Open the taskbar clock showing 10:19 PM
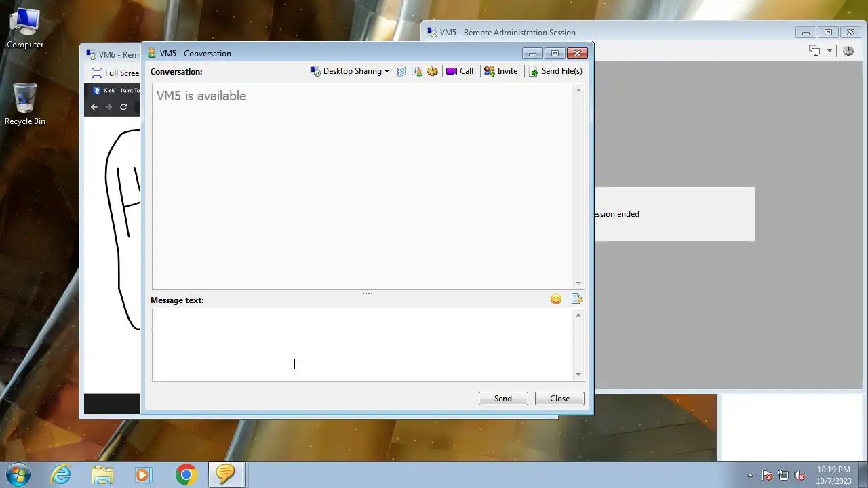This screenshot has height=488, width=868. (833, 475)
